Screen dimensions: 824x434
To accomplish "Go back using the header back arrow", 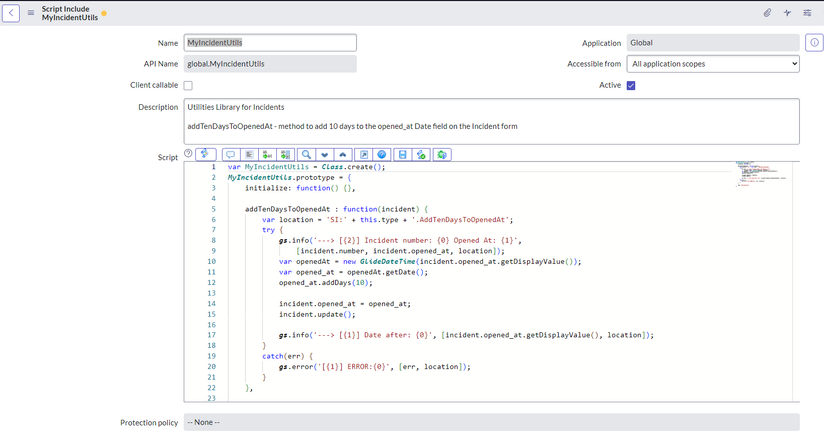I will pos(11,13).
